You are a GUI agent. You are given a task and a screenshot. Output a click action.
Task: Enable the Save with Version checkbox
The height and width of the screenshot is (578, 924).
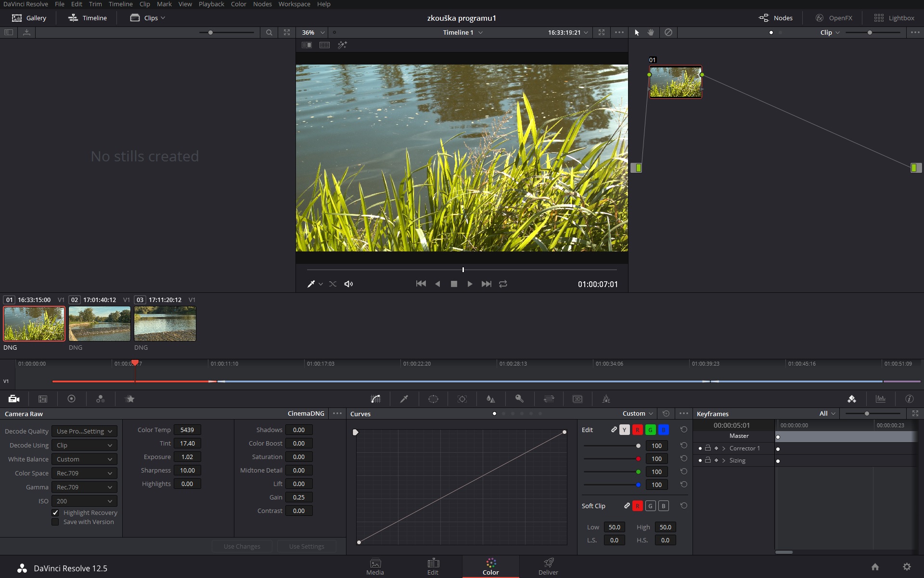[55, 522]
